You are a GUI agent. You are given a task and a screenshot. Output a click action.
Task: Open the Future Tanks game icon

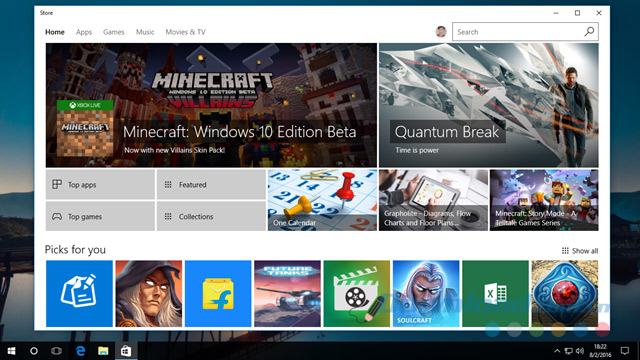coord(287,293)
